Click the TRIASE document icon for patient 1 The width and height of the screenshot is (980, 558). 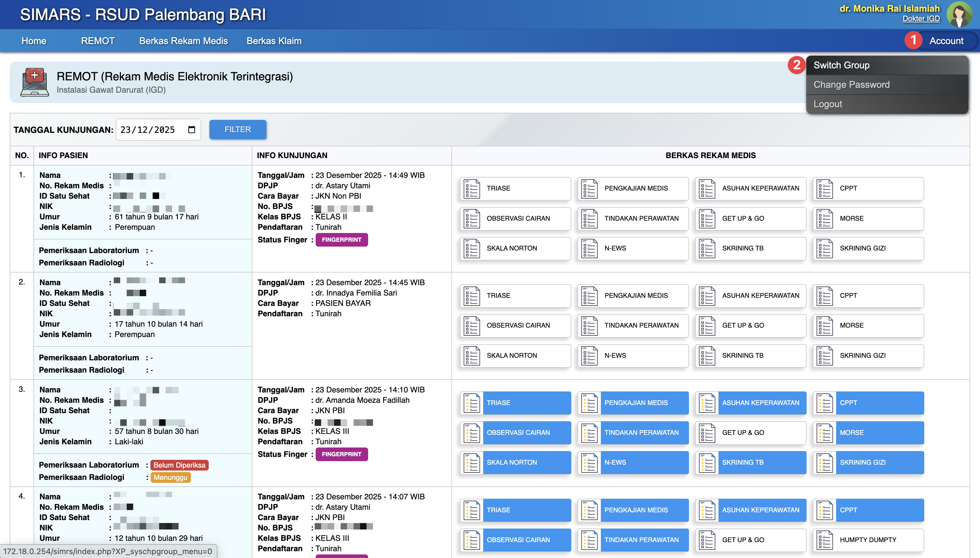[472, 189]
